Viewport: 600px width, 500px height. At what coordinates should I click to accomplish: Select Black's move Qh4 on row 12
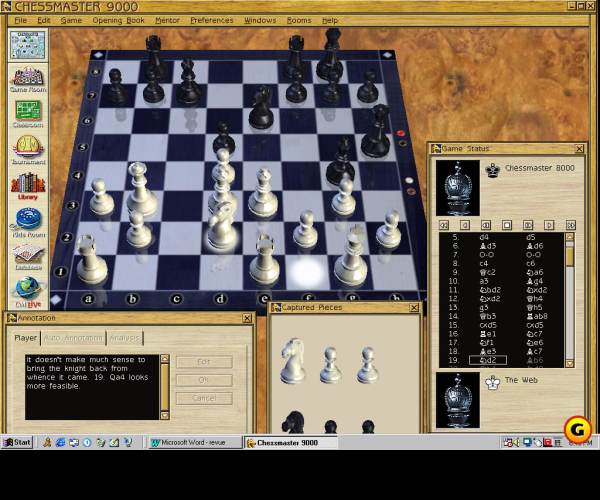click(x=537, y=298)
